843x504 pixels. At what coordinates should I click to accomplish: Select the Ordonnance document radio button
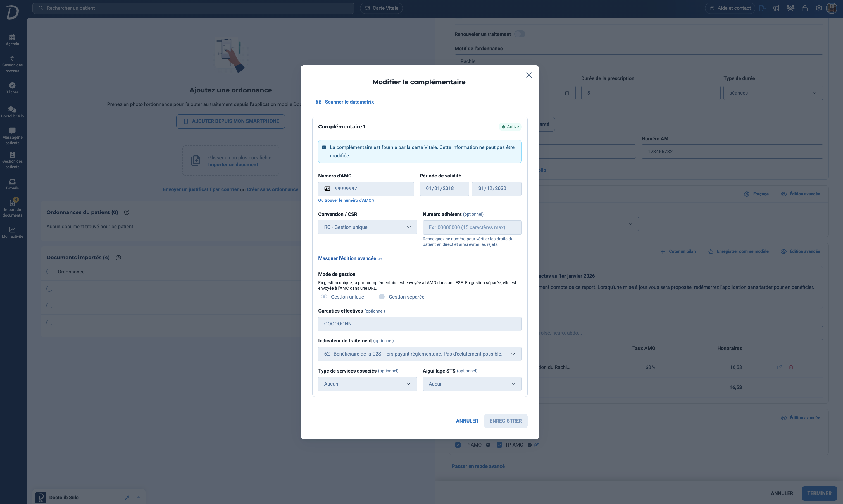[x=49, y=272]
